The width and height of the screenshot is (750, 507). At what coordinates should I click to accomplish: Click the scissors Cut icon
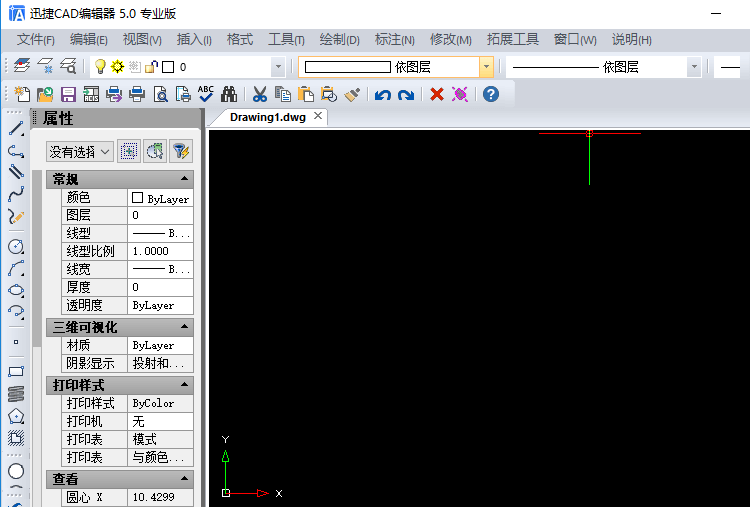pyautogui.click(x=260, y=94)
